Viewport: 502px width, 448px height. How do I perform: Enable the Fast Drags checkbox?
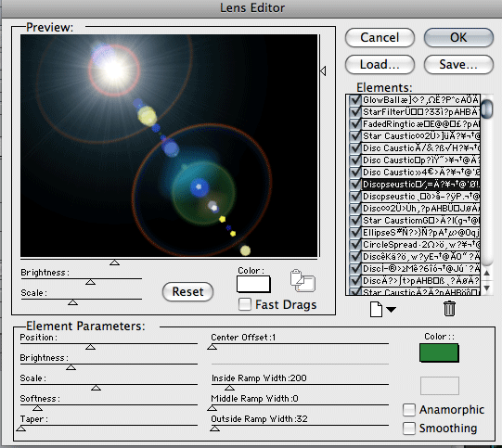tap(245, 304)
